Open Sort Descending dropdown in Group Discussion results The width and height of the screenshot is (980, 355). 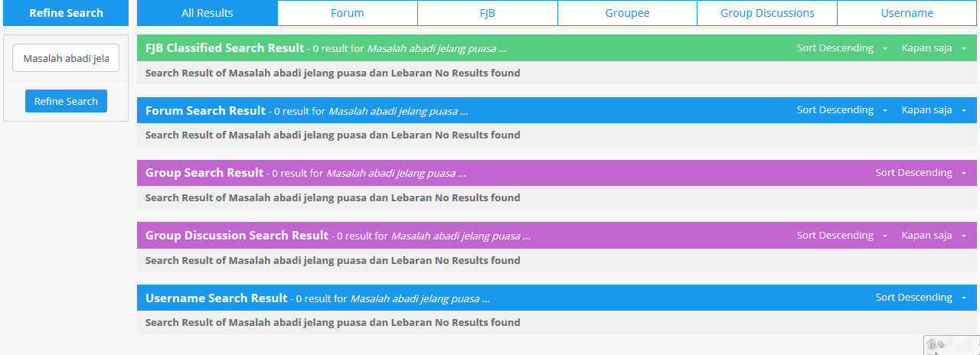click(842, 236)
